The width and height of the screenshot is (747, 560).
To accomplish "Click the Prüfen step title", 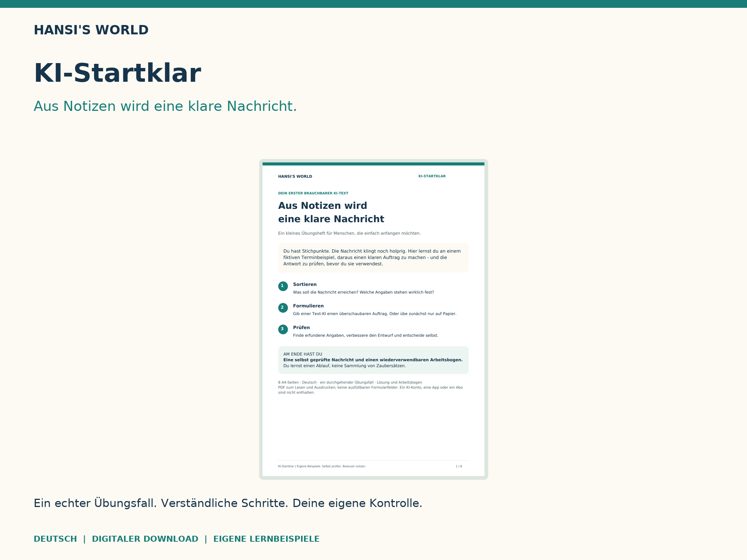I will pos(301,327).
